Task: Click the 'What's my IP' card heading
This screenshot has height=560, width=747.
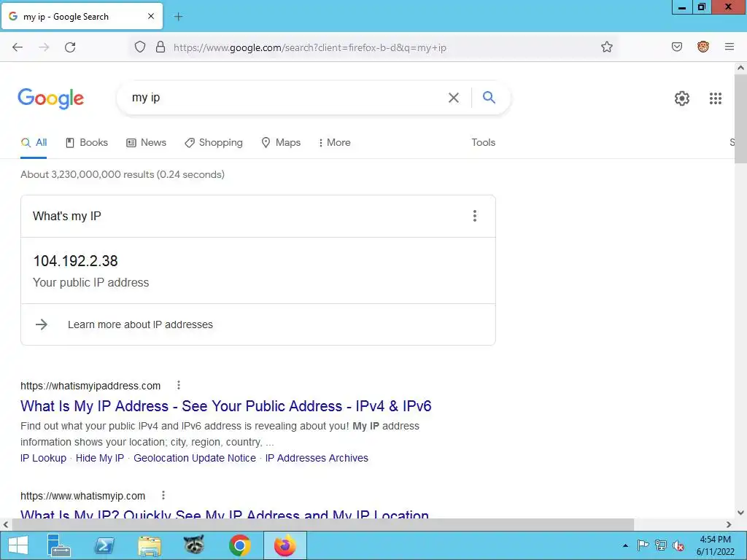Action: pyautogui.click(x=67, y=216)
